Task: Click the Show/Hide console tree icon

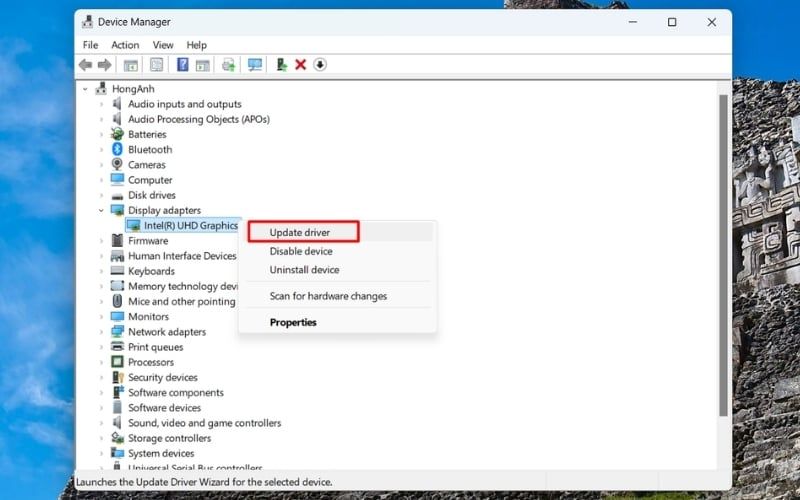Action: click(x=131, y=65)
